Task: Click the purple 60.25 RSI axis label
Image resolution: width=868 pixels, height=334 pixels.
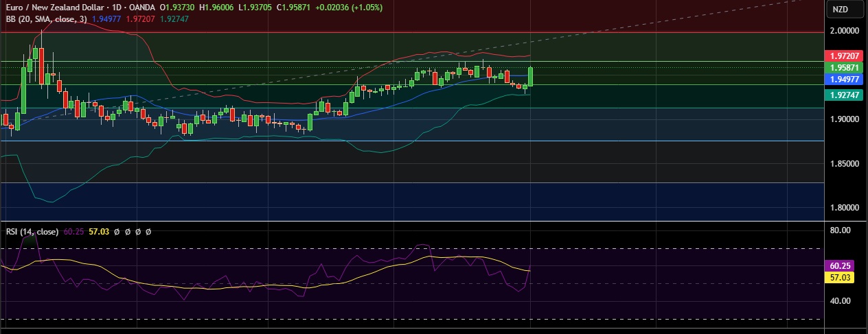Action: 840,265
